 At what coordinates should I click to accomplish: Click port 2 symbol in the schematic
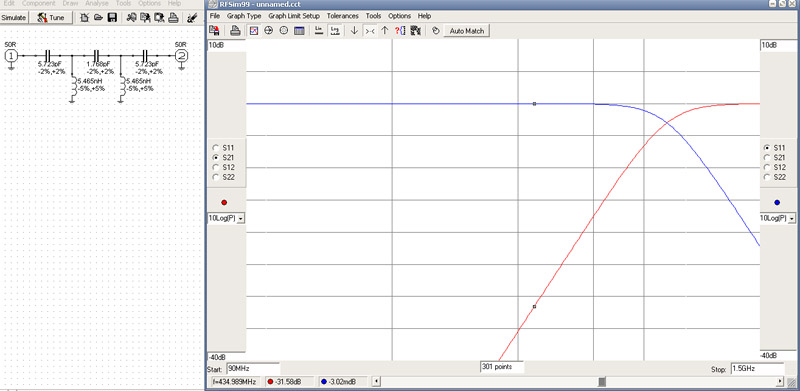coord(181,56)
